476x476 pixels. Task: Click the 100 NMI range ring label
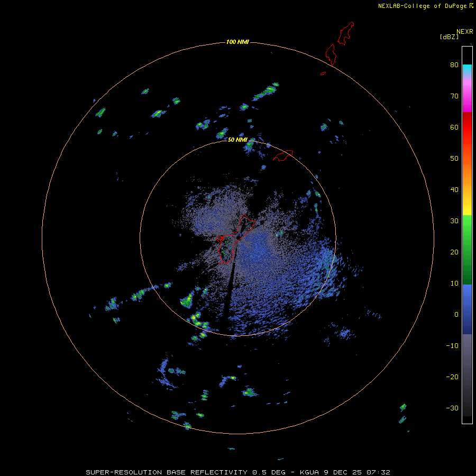click(x=237, y=42)
